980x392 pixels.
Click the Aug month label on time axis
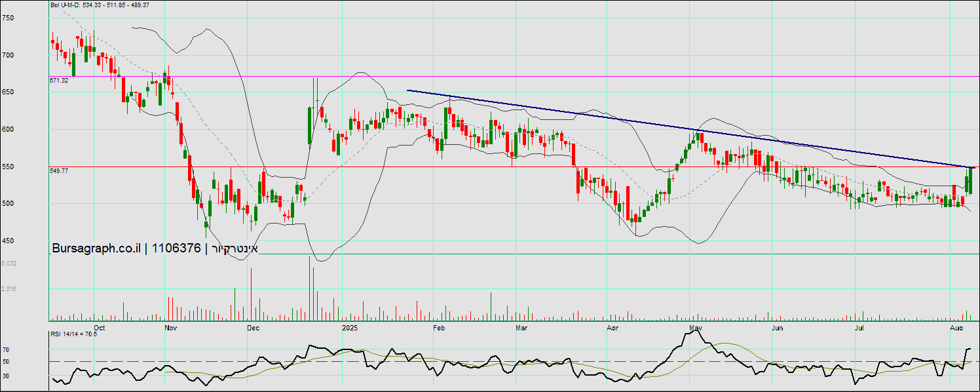956,326
